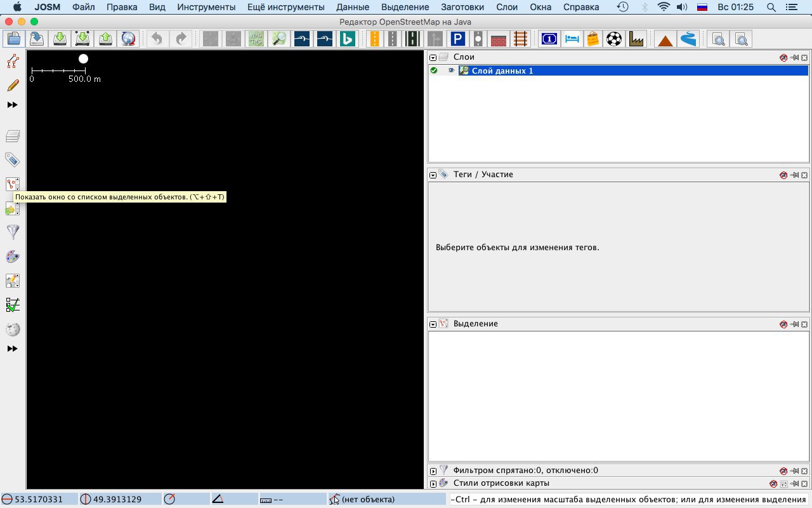Toggle Layers panel from left sidebar
The width and height of the screenshot is (812, 508).
tap(13, 136)
